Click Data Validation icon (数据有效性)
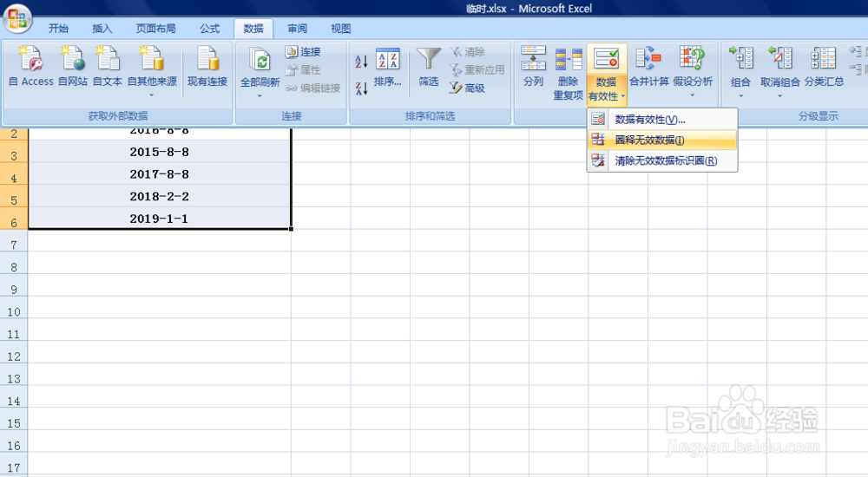The image size is (868, 477). click(606, 59)
